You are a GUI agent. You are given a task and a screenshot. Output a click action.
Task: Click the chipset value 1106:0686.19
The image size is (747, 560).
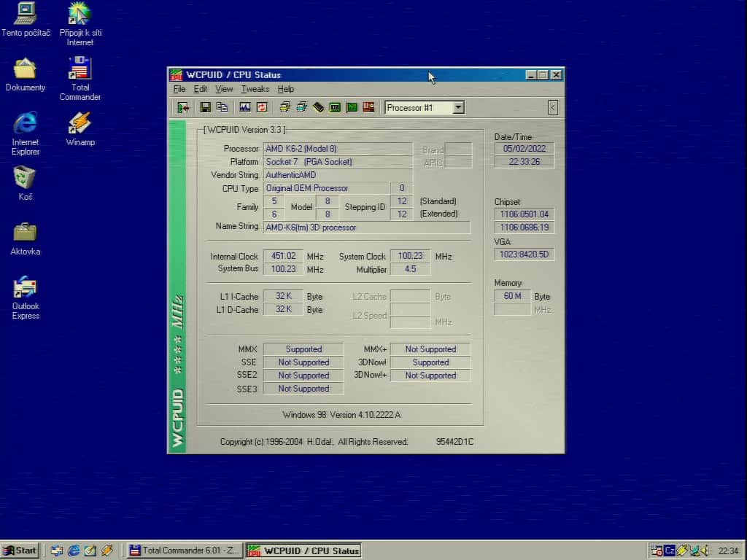click(524, 227)
